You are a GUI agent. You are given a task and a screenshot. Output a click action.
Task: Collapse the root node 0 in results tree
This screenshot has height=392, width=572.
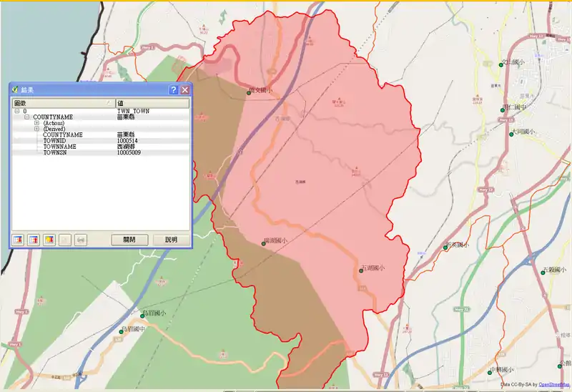coord(16,112)
